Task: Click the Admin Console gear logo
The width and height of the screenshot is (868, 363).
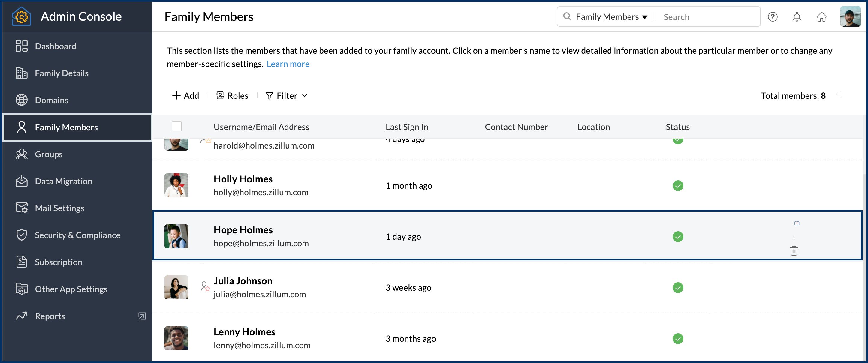Action: (x=21, y=16)
